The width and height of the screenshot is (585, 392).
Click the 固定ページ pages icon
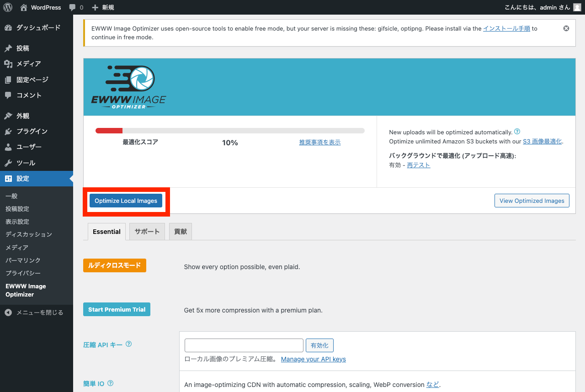pyautogui.click(x=8, y=79)
